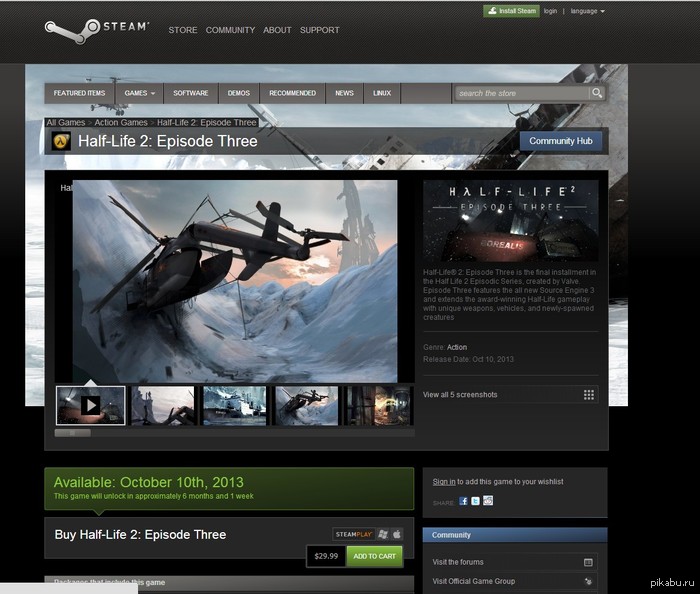Viewport: 700px width, 594px height.
Task: Open the Store menu
Action: 183,30
